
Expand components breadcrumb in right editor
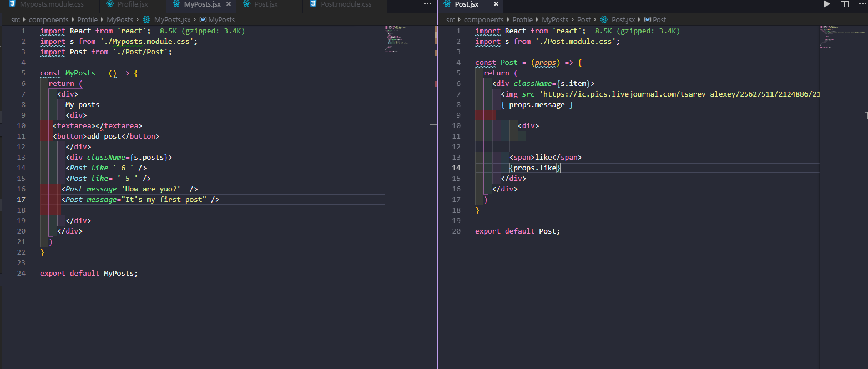tap(483, 19)
